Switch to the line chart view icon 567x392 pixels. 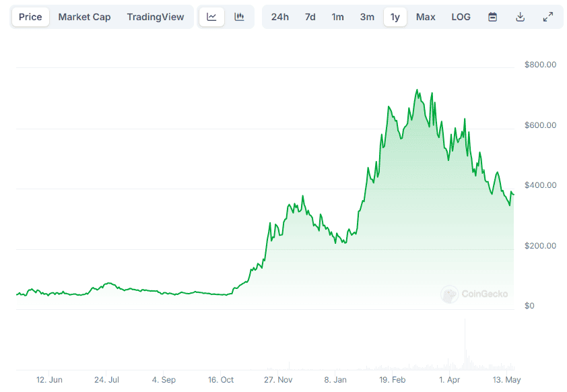[x=211, y=17]
